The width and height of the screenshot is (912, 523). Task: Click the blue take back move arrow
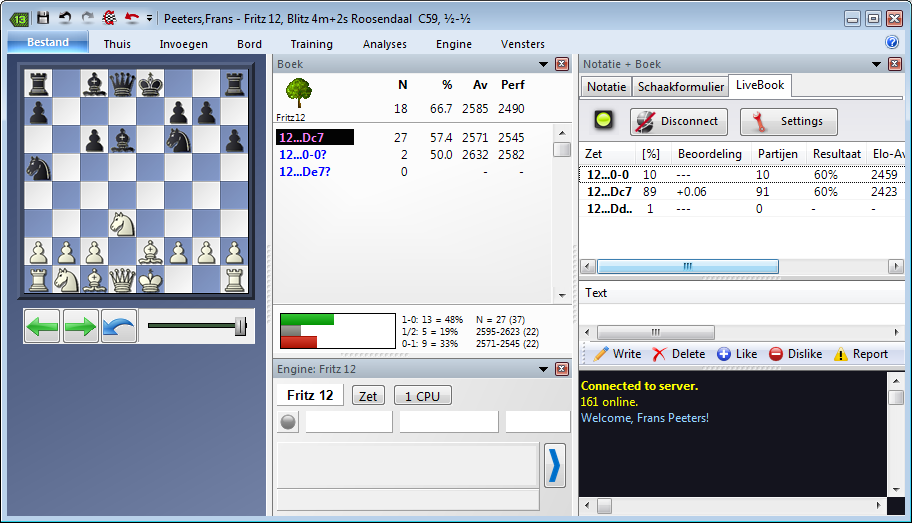point(119,326)
